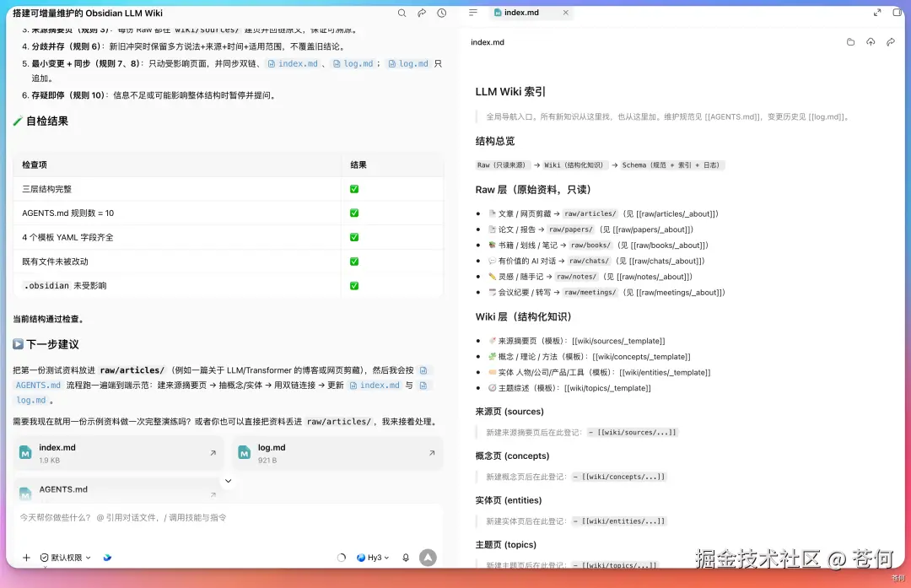Select the [[wiki/topics/_template]] text
911x588 pixels.
coord(607,388)
